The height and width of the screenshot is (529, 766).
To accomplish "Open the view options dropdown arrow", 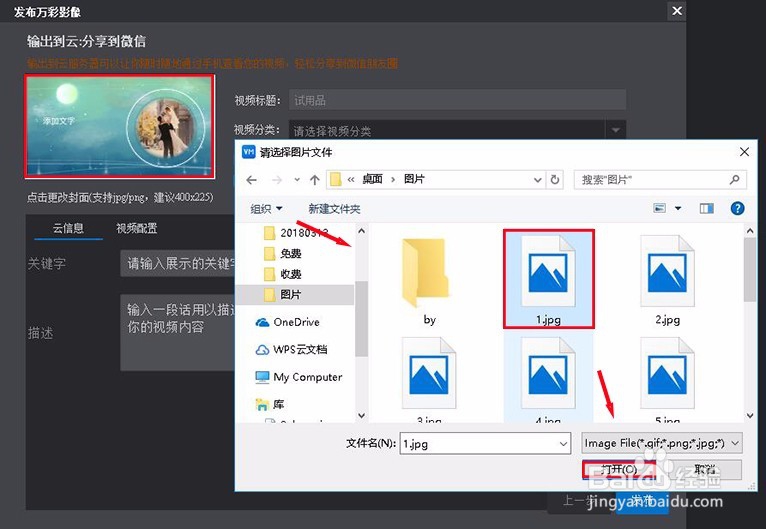I will [678, 209].
